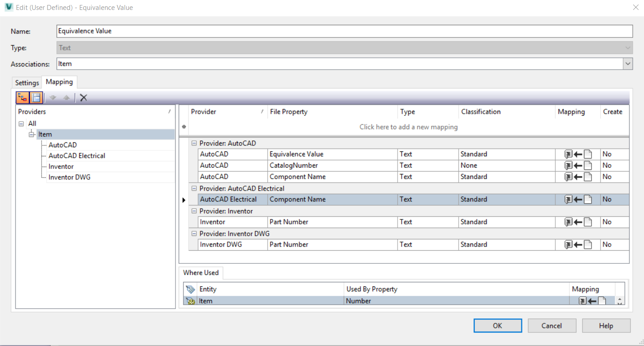Screen dimensions: 644x346
Task: Switch to the Settings tab
Action: [x=26, y=82]
